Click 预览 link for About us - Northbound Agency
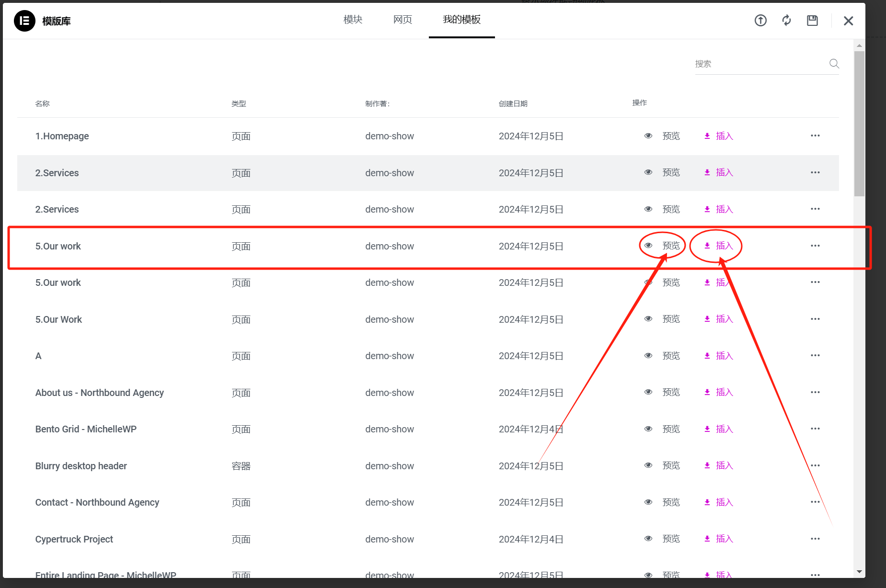The width and height of the screenshot is (886, 588). pos(671,392)
